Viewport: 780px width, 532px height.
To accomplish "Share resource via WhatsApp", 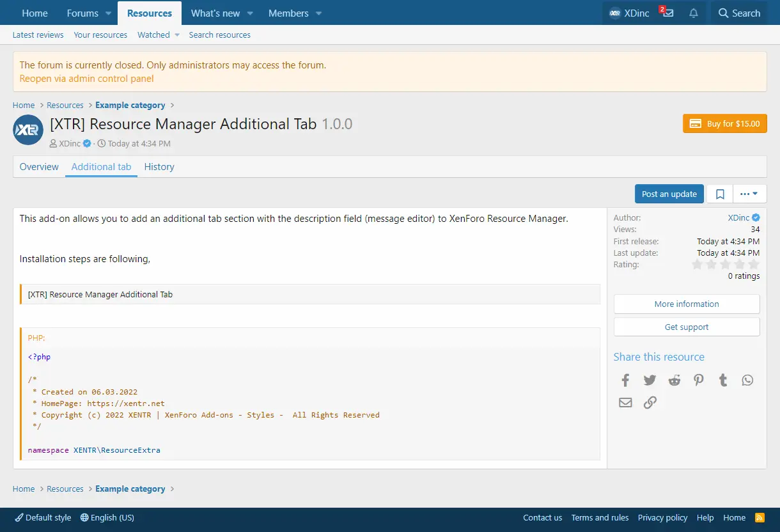I will click(747, 380).
